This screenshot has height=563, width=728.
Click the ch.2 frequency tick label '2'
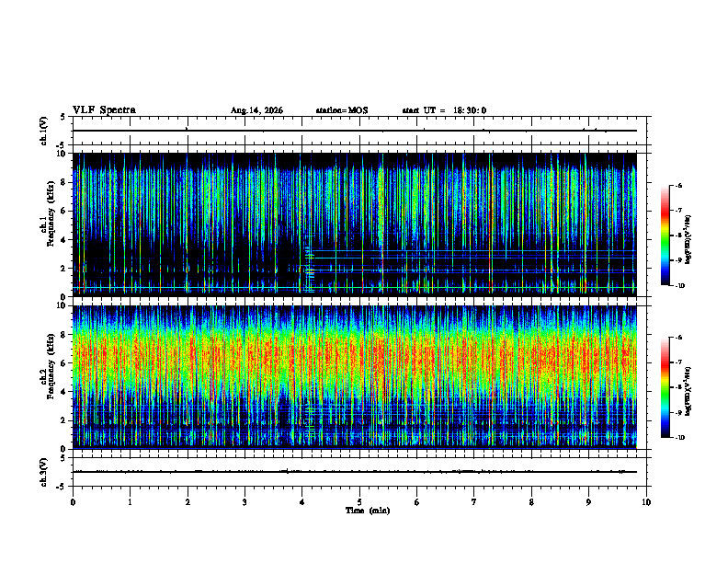click(x=64, y=420)
